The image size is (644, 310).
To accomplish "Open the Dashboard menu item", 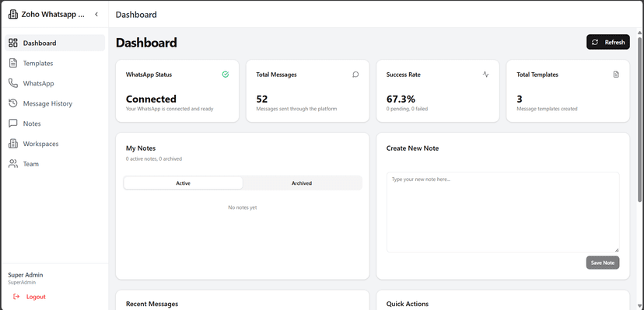I will point(54,43).
